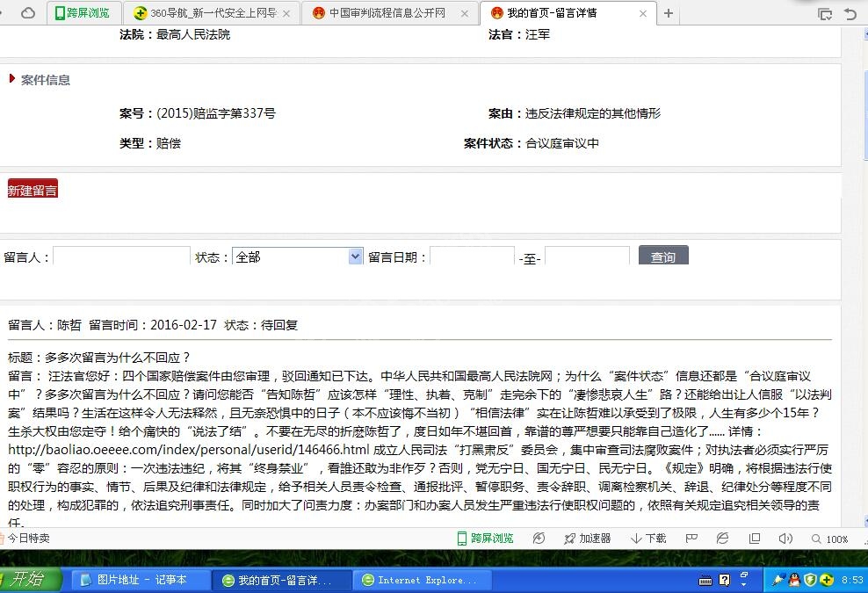The width and height of the screenshot is (868, 593).
Task: Click the 案件信息 red triangle expander
Action: pyautogui.click(x=11, y=78)
